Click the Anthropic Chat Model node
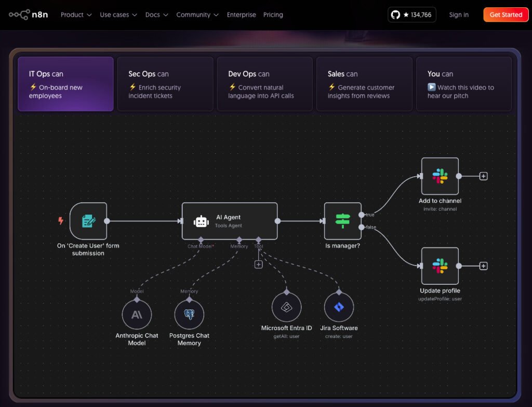Viewport: 532px width, 407px height. (x=137, y=314)
